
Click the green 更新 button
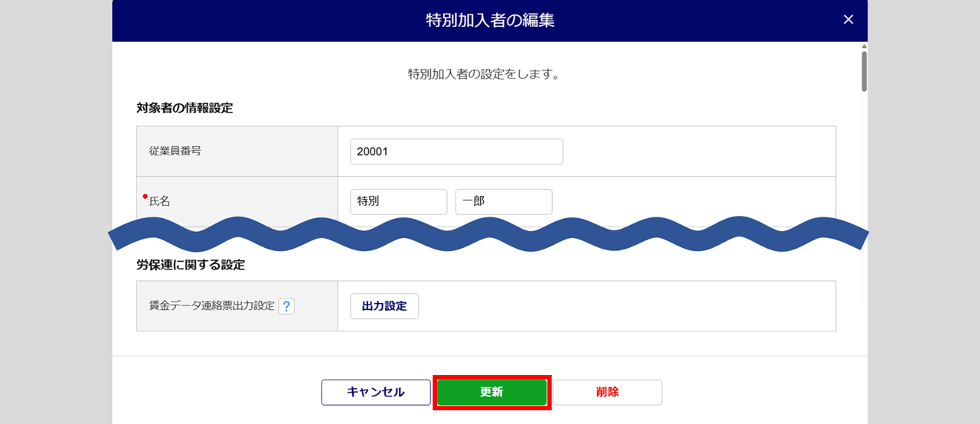492,392
